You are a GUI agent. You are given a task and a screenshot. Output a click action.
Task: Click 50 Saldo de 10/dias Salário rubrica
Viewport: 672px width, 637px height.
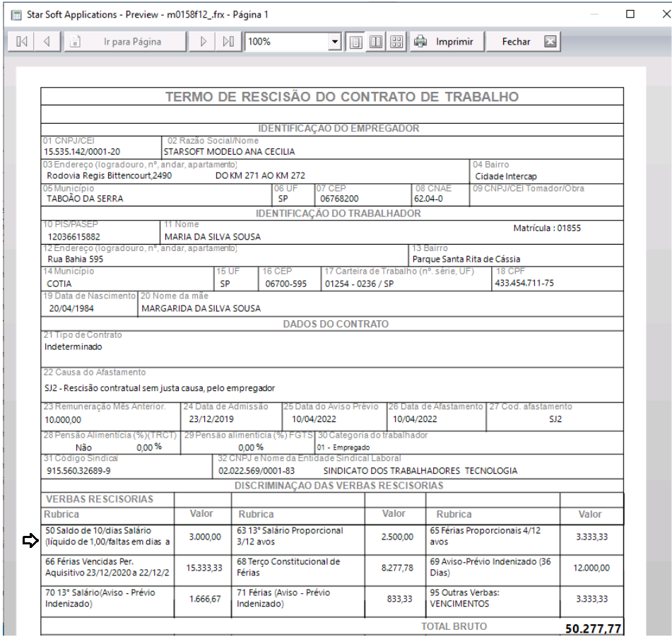(x=107, y=537)
